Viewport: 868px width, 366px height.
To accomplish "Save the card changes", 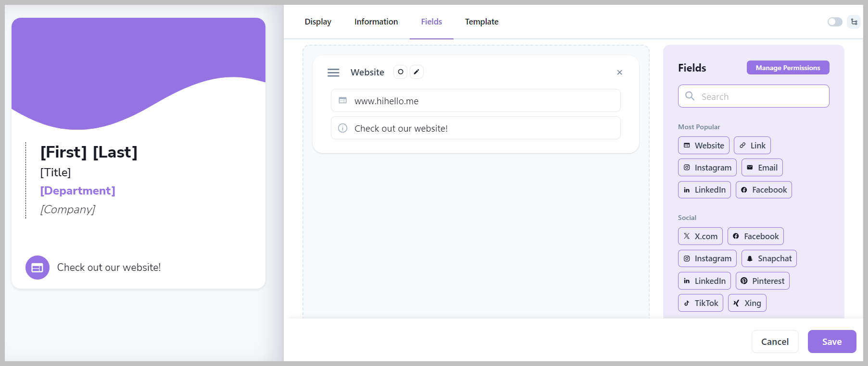I will click(832, 342).
